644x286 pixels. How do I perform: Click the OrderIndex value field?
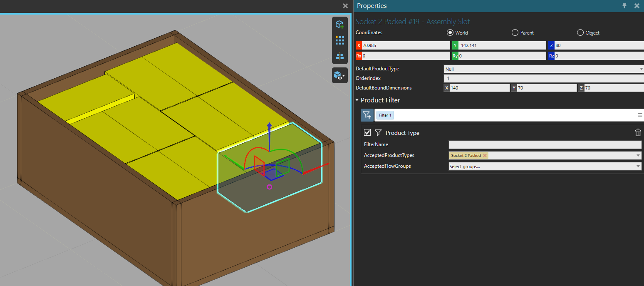click(x=544, y=78)
